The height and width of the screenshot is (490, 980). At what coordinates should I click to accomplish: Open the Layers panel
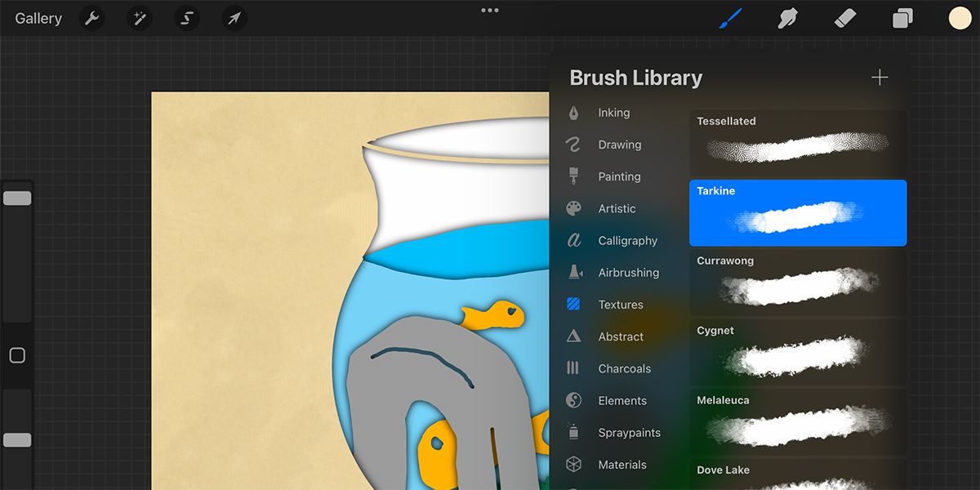(x=902, y=18)
